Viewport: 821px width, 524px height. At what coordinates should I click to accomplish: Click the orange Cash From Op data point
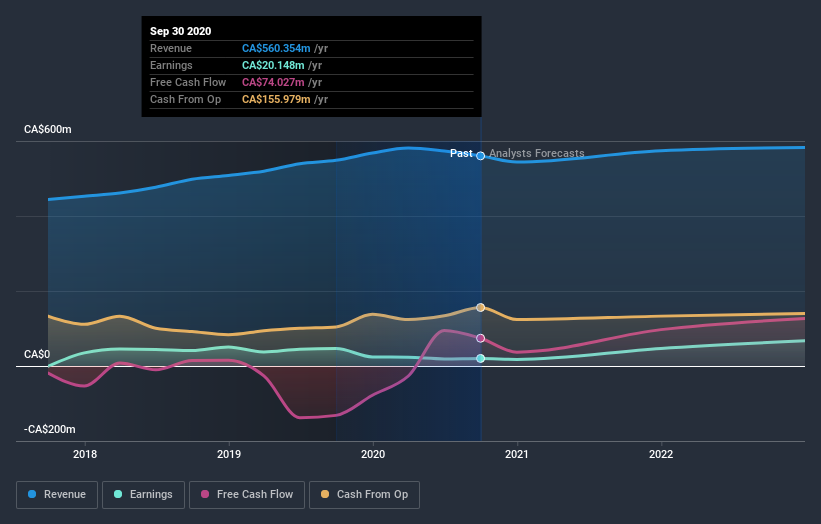(x=480, y=307)
